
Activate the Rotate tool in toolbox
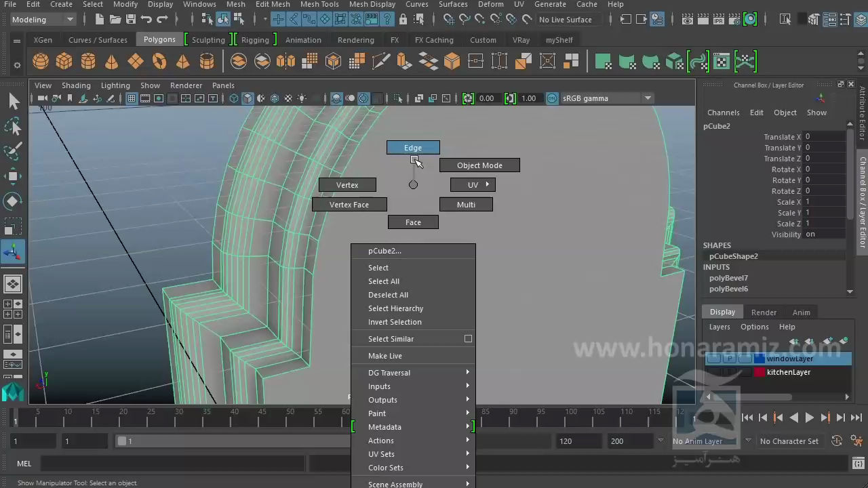click(13, 201)
